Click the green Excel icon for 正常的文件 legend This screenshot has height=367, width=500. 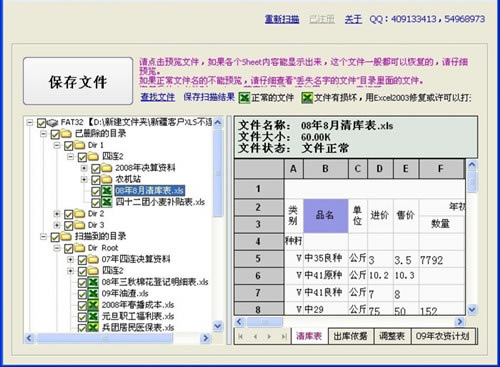[x=244, y=98]
